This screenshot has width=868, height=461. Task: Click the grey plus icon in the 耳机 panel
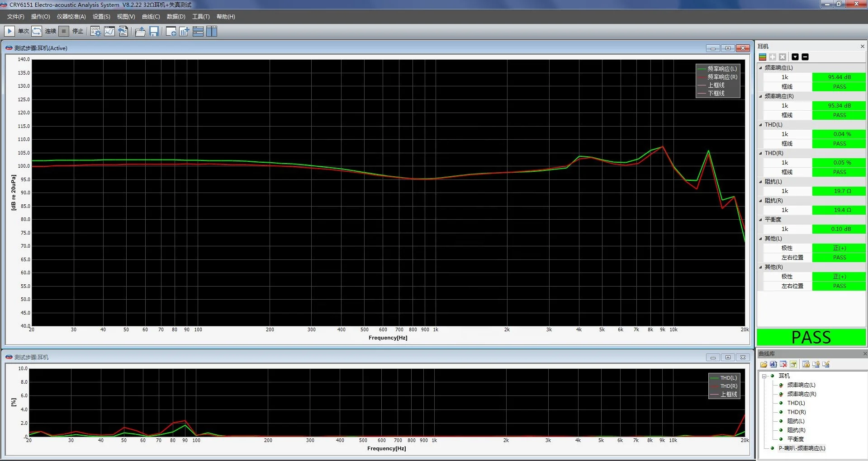(773, 57)
